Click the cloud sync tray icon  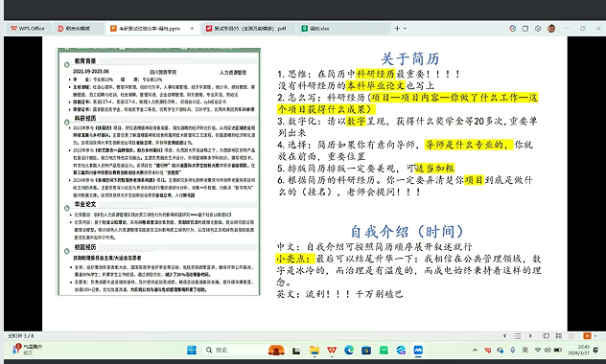click(501, 350)
